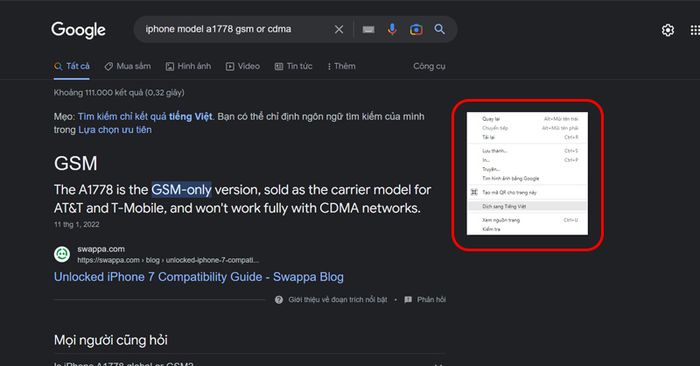Click the Phản hồi feedback link

click(x=431, y=299)
